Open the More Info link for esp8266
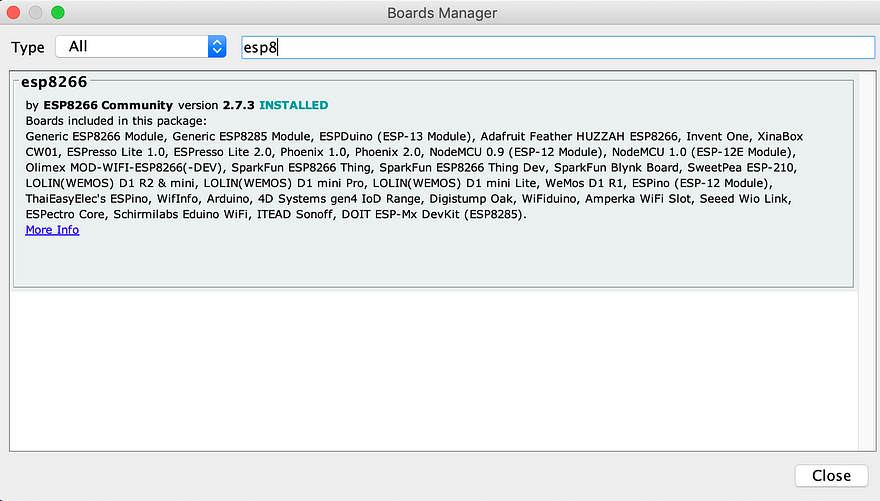The height and width of the screenshot is (501, 880). 52,230
